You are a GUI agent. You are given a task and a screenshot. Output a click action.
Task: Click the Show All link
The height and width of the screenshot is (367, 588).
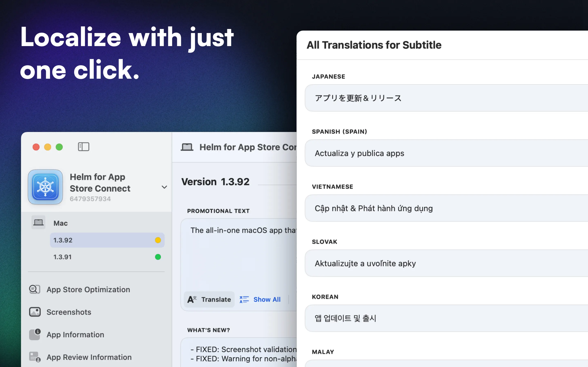tap(267, 300)
